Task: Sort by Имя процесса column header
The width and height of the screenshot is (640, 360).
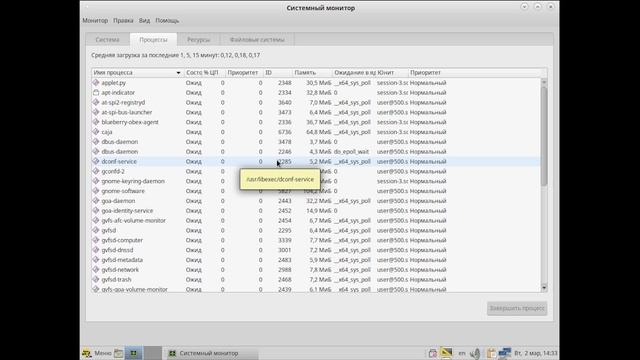Action: [x=138, y=73]
